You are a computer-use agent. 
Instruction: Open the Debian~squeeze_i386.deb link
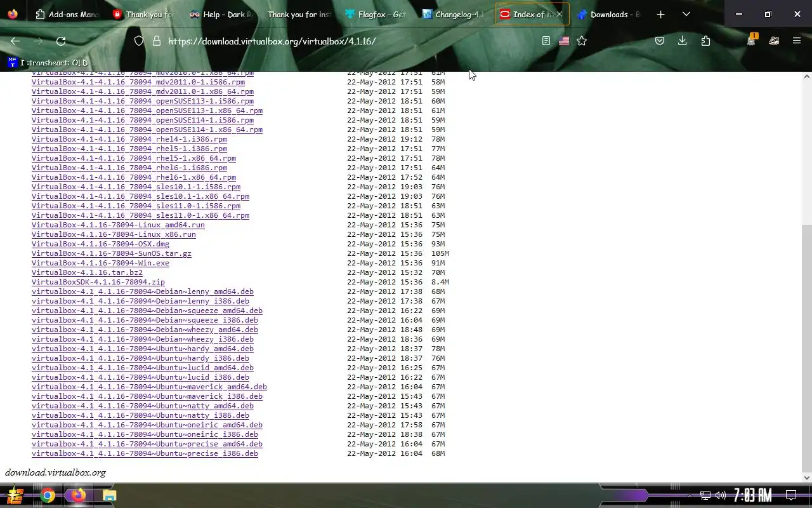point(145,320)
